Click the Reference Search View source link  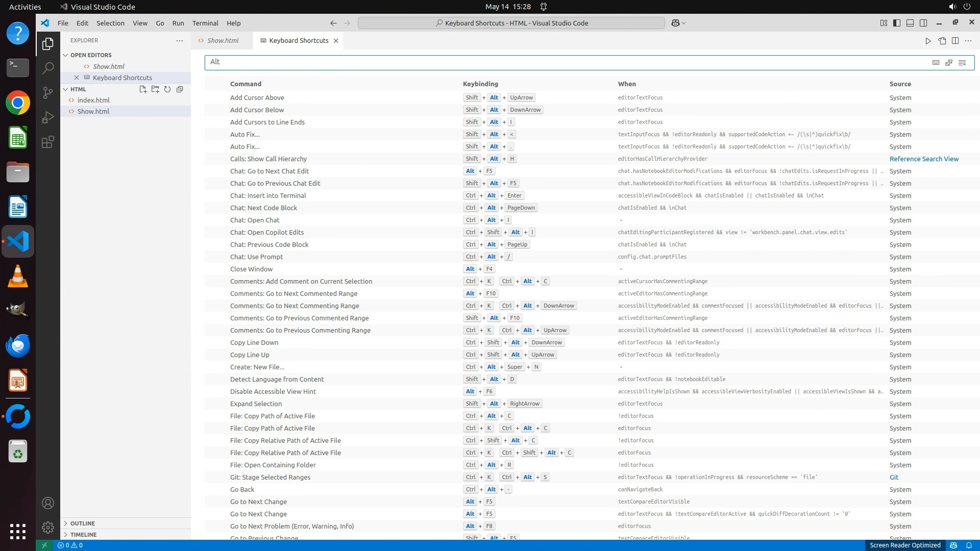coord(924,159)
